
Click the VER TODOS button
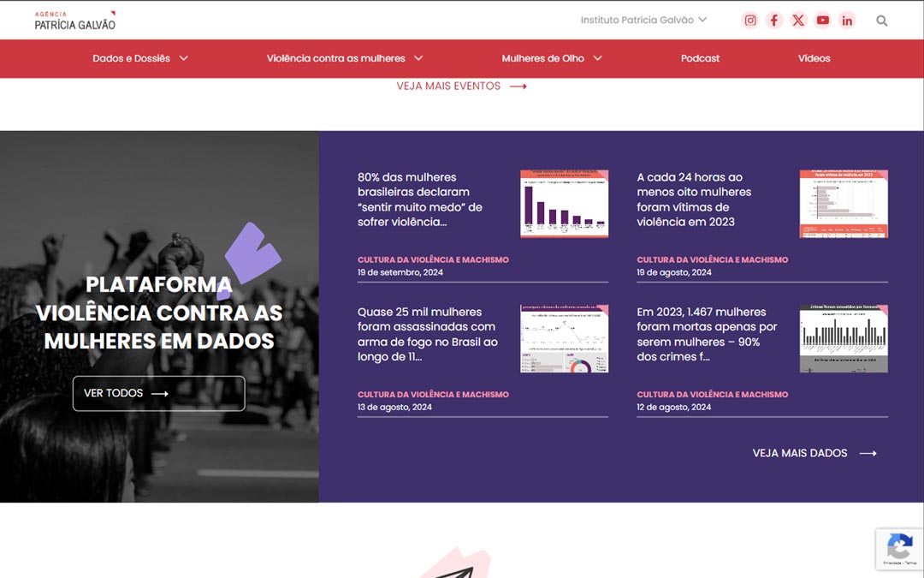[x=159, y=393]
